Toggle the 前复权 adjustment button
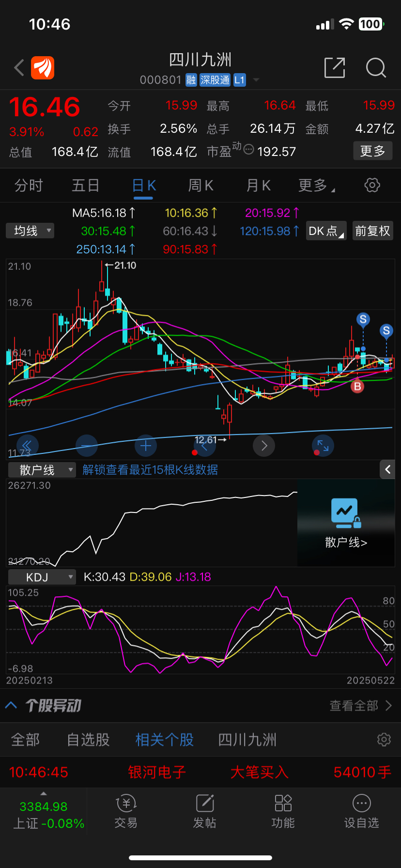 point(372,231)
